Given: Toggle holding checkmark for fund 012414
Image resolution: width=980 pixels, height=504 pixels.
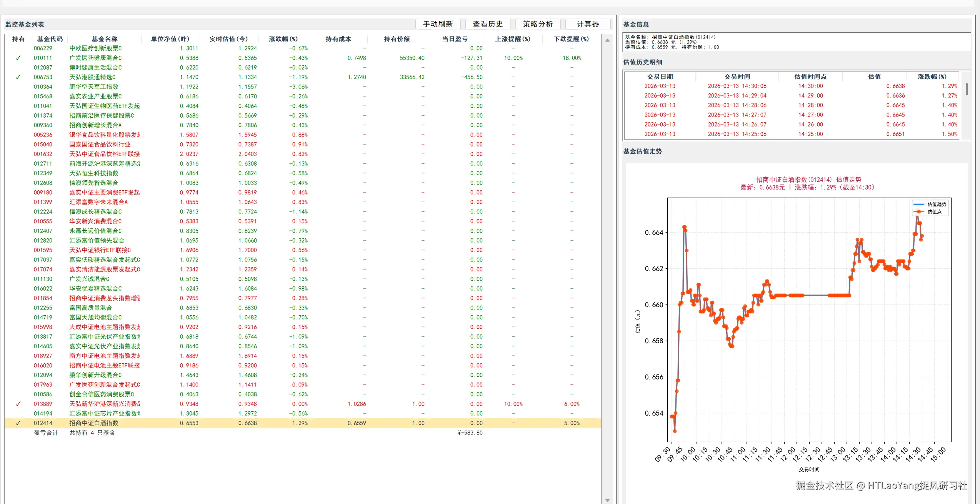Looking at the screenshot, I should point(18,423).
